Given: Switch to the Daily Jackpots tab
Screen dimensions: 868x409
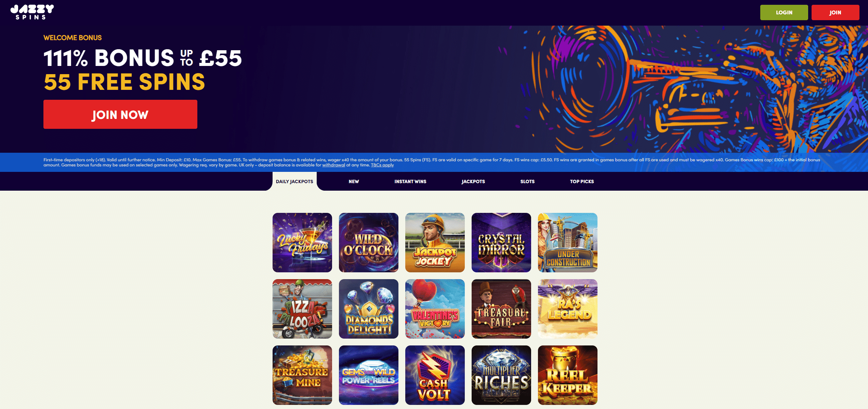Looking at the screenshot, I should pos(294,181).
